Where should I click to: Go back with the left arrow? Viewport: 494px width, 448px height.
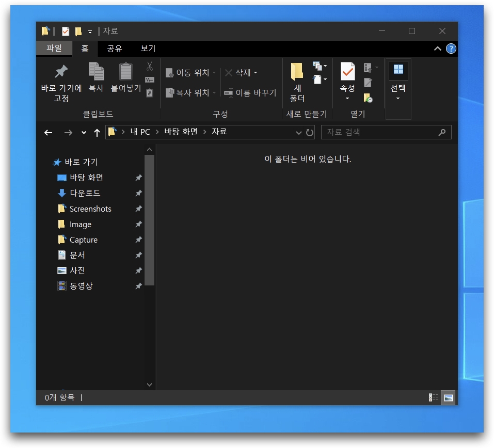coord(48,133)
